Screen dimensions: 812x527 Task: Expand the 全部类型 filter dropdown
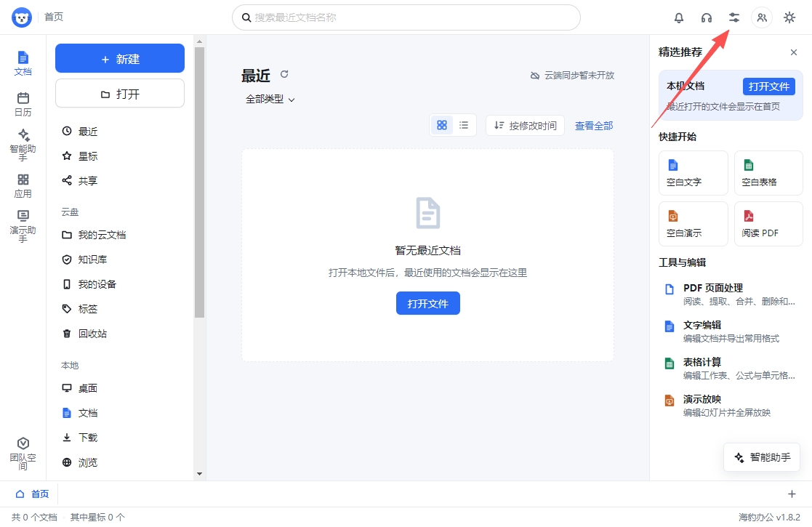(270, 99)
